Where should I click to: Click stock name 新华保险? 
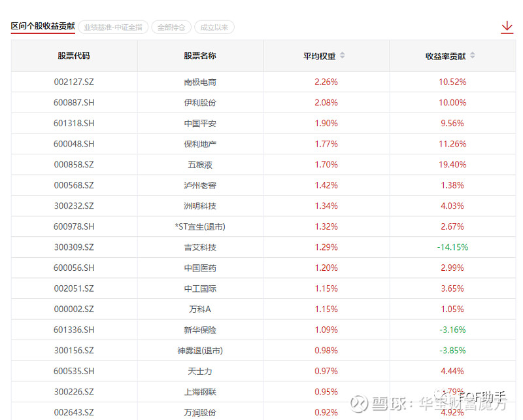click(x=200, y=330)
